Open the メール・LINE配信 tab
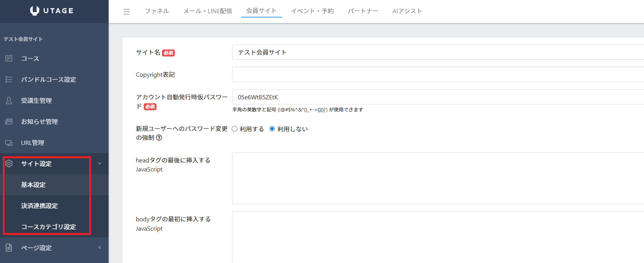 (208, 11)
